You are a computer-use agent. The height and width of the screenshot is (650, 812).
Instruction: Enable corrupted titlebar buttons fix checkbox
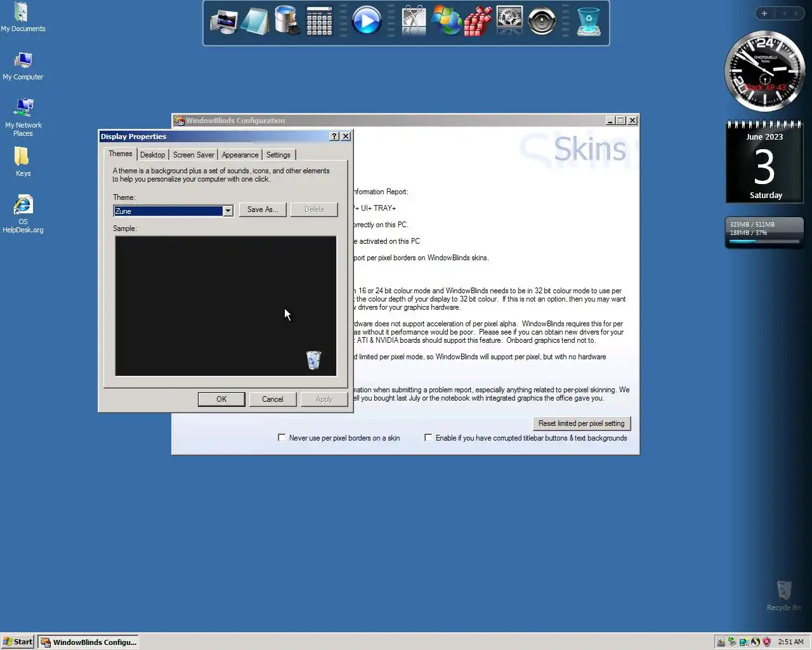pos(428,437)
